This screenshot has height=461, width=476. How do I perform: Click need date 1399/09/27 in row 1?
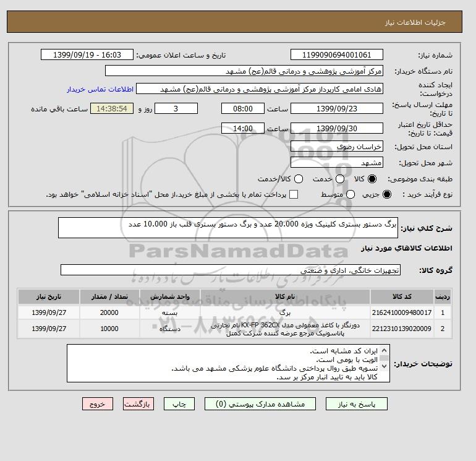pyautogui.click(x=49, y=312)
